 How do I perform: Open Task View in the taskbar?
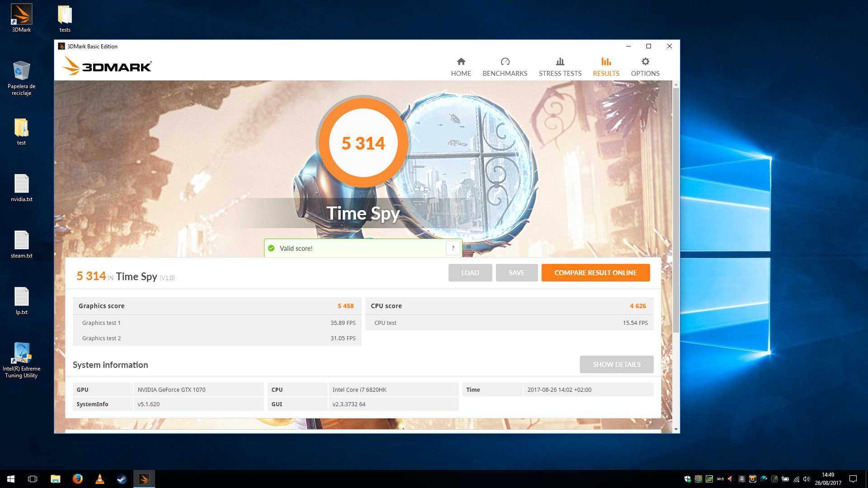coord(33,479)
